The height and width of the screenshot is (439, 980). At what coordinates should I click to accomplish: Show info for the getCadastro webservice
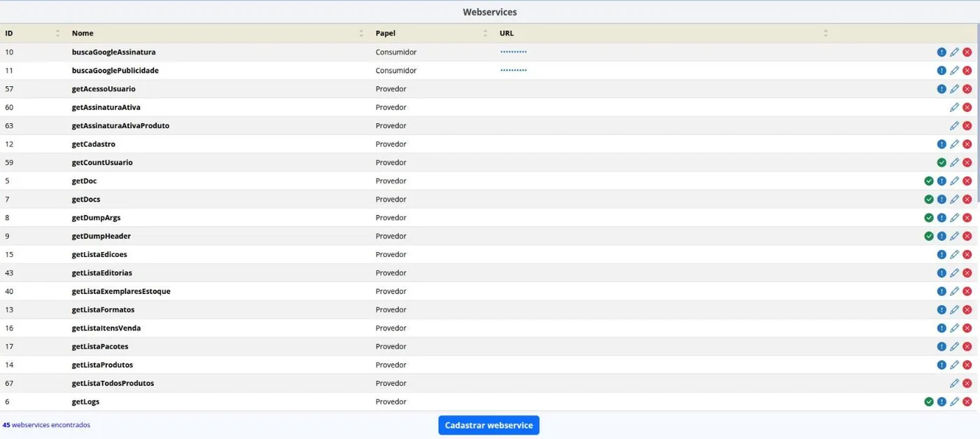(941, 144)
